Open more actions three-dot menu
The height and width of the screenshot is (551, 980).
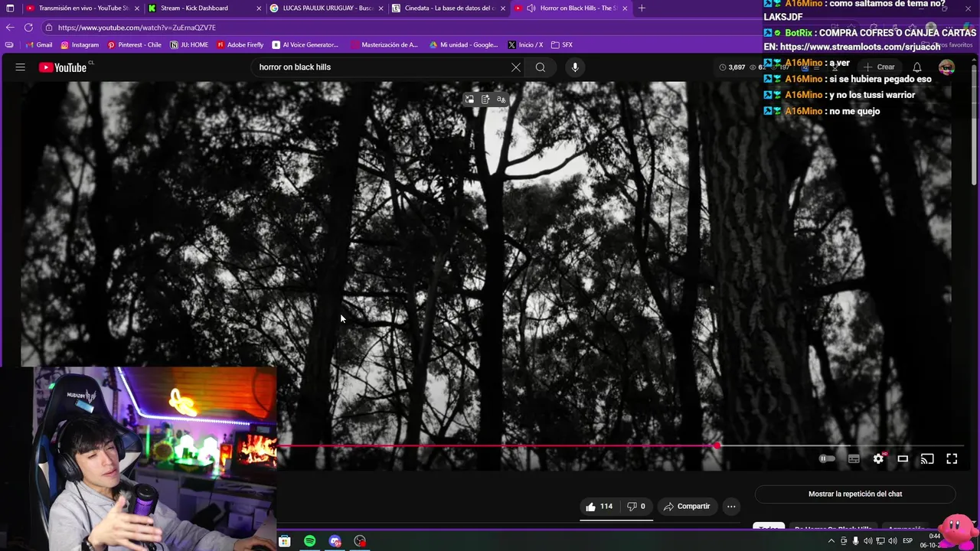pyautogui.click(x=731, y=507)
